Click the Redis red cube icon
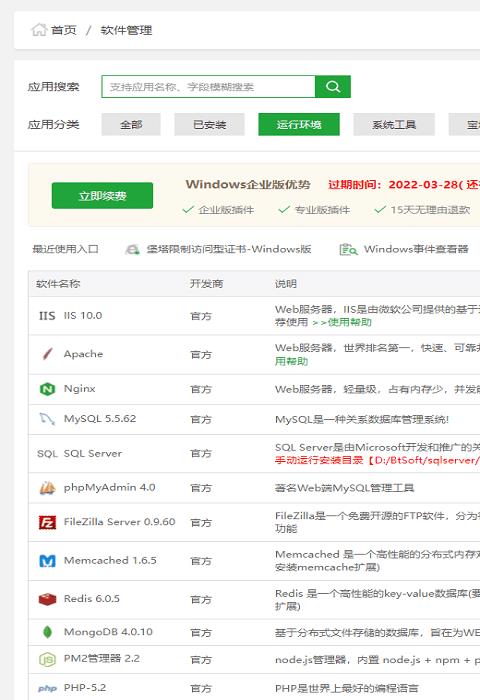Viewport: 480px width, 700px height. click(x=47, y=599)
